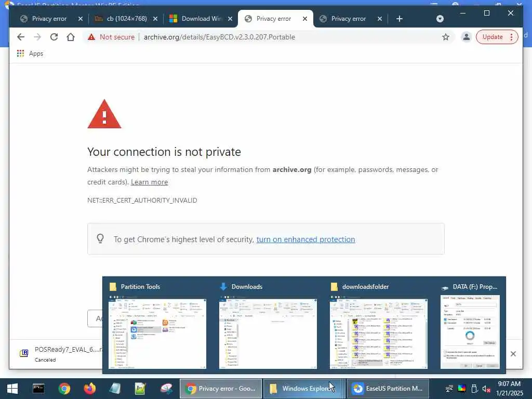Launch Firefox from the taskbar
532x399 pixels.
pyautogui.click(x=89, y=389)
